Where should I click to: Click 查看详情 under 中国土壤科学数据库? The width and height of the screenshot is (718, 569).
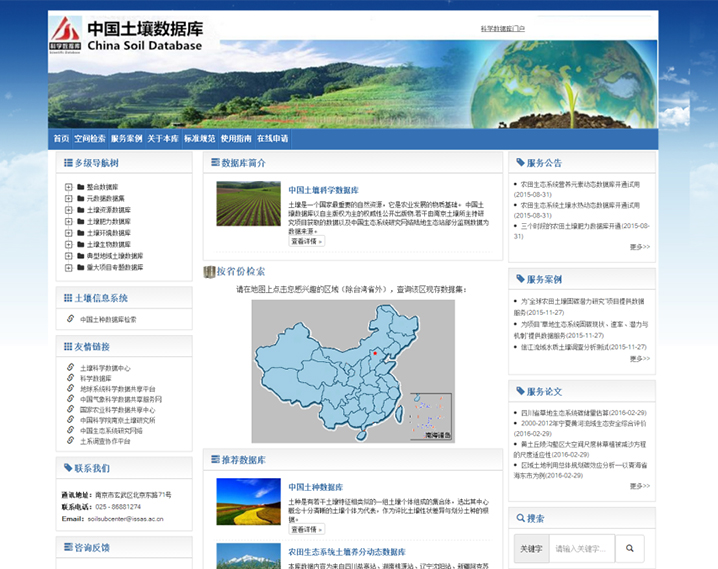306,241
